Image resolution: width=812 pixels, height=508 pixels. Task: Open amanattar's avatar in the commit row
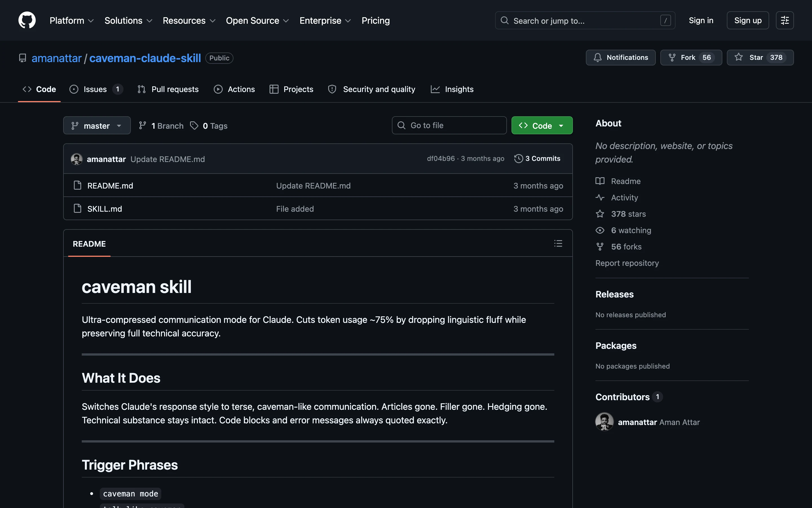pos(76,159)
